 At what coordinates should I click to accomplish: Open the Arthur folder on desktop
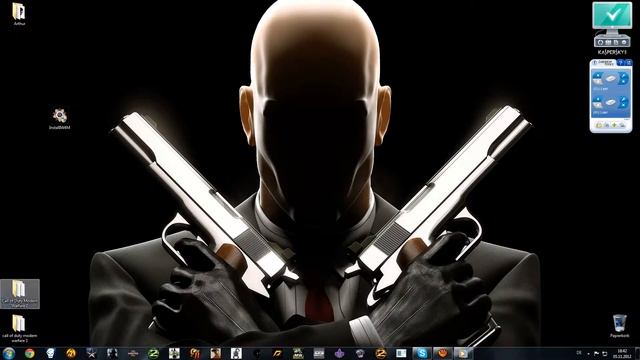(x=19, y=14)
